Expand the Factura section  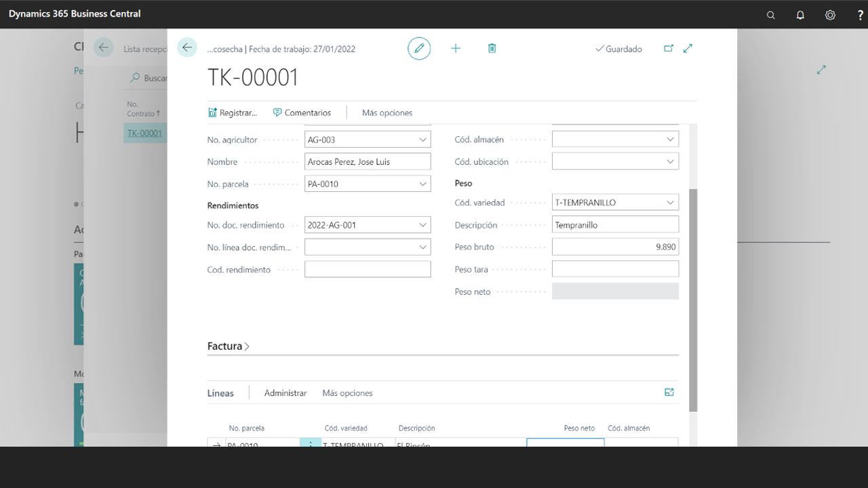click(229, 346)
